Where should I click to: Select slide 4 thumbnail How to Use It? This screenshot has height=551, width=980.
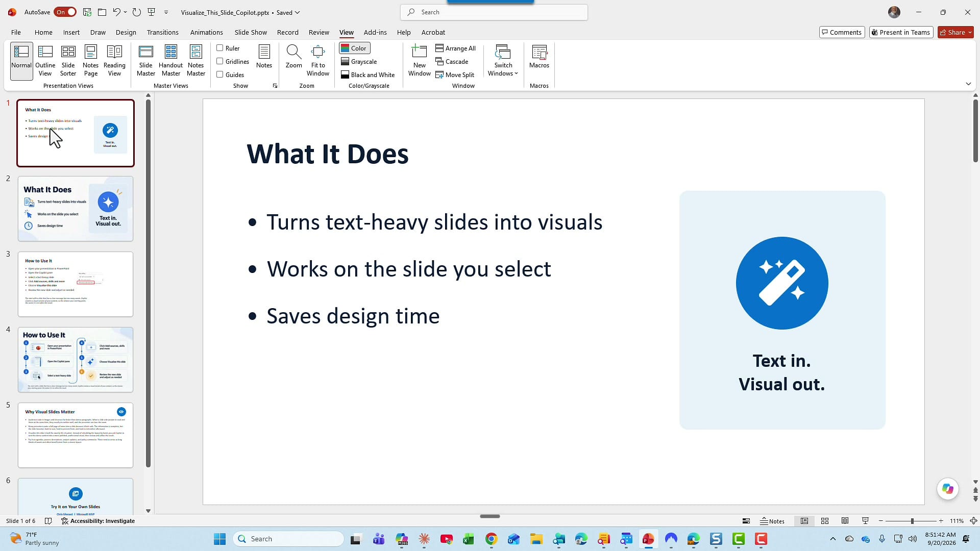[76, 360]
